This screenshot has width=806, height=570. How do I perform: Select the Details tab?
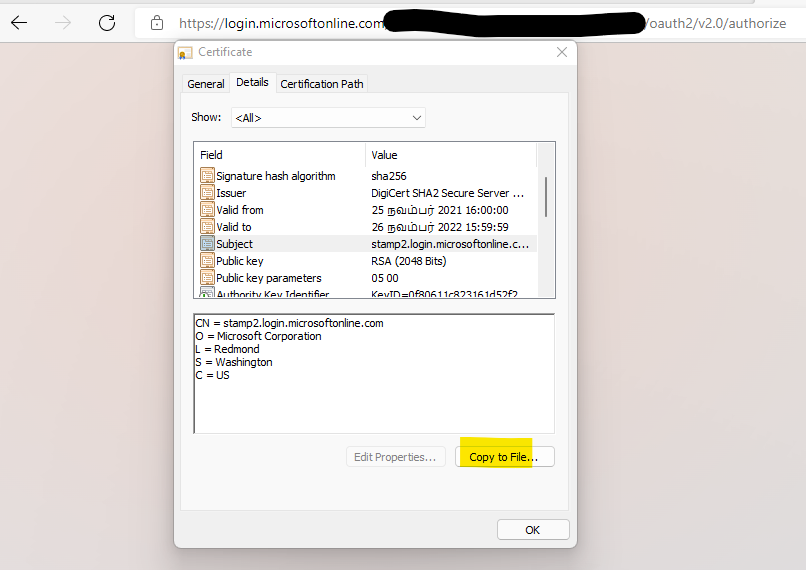[252, 82]
